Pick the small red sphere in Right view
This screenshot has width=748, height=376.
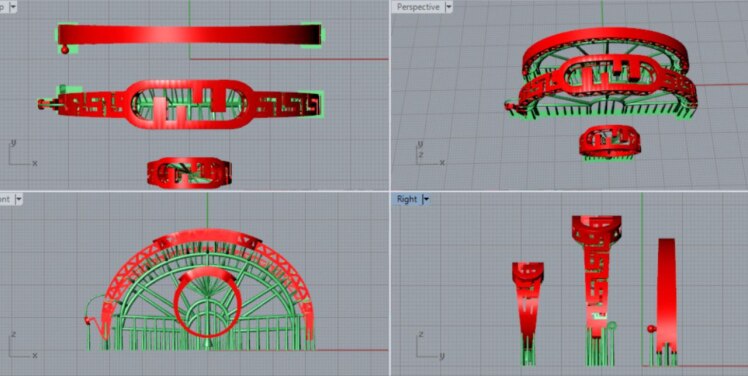(x=651, y=328)
